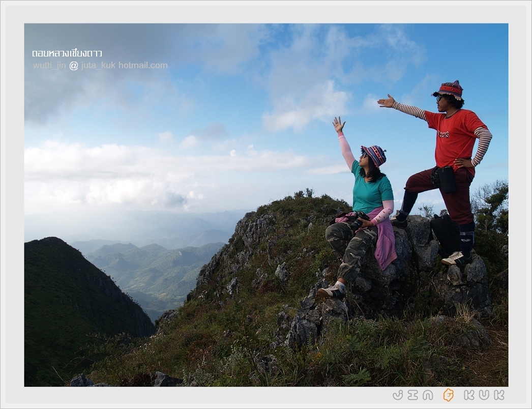Click the man's black waist pouch
Image resolution: width=532 pixels, height=409 pixels.
coord(446,180)
